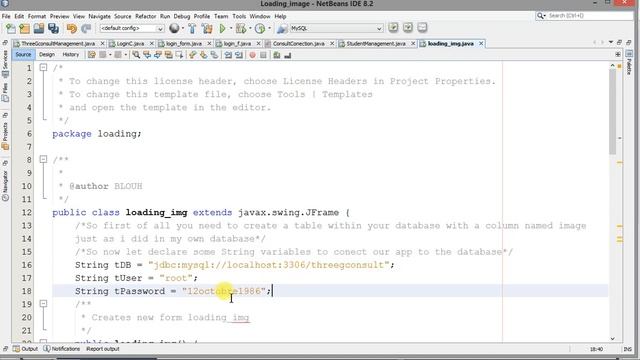Open dropdown arrow beside Profile icon

(x=269, y=29)
